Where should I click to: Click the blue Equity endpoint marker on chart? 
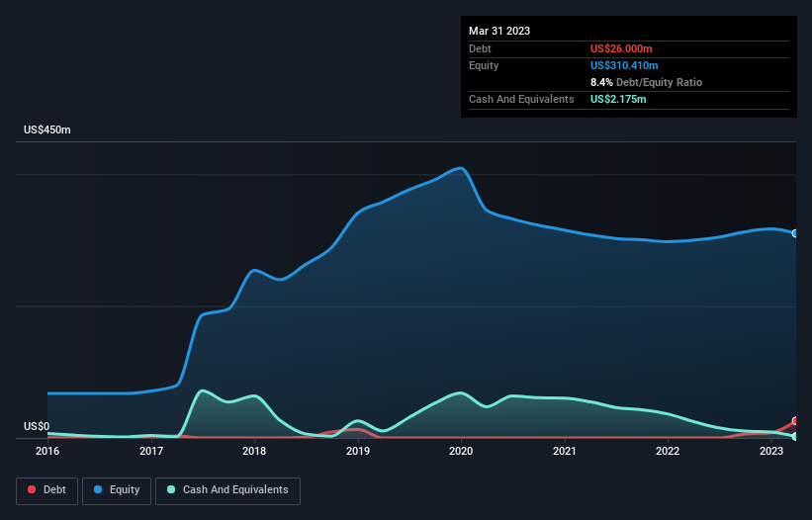click(795, 233)
